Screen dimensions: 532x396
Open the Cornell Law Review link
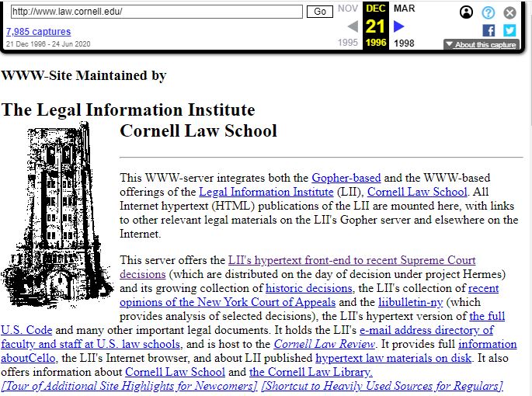click(325, 344)
